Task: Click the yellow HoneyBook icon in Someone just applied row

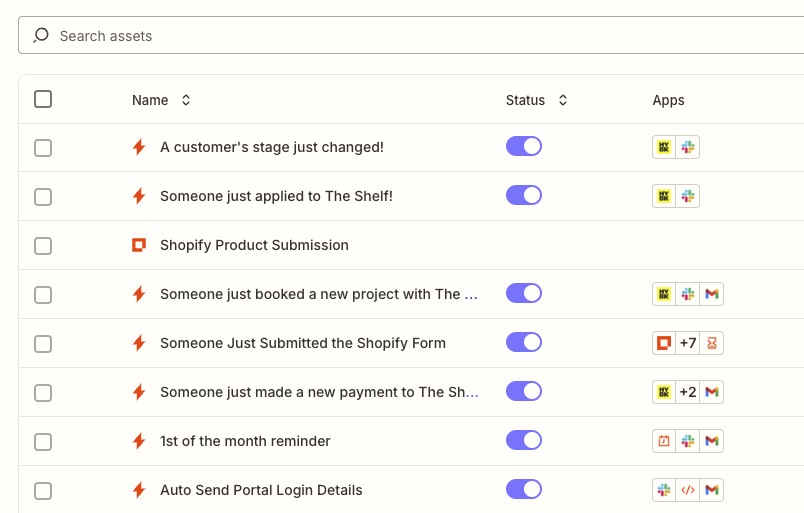Action: coord(664,196)
